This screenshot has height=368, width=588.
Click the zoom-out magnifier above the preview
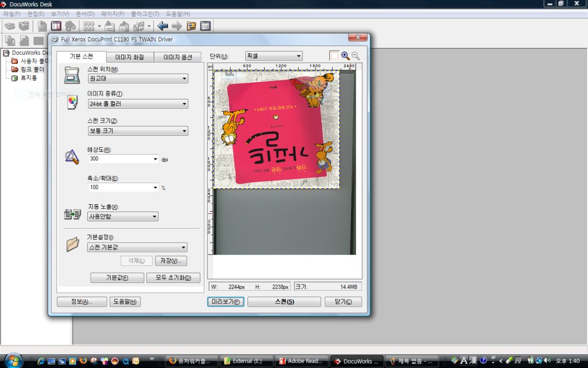(355, 56)
